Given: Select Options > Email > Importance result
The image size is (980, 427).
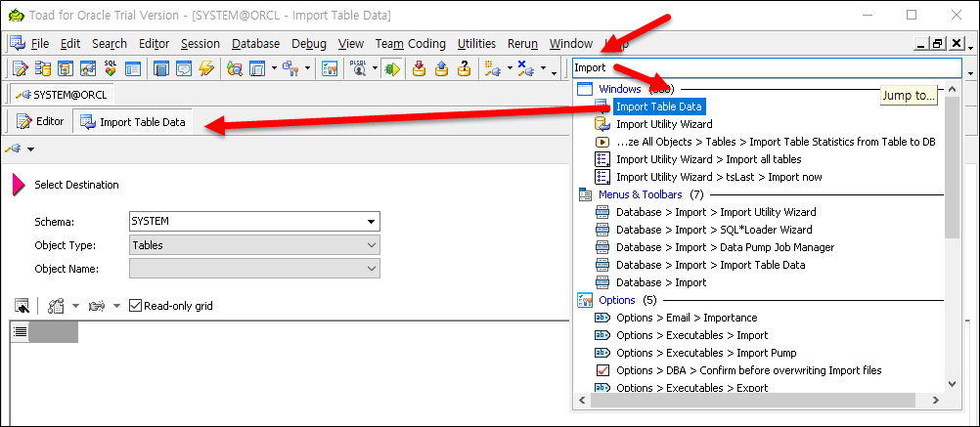Looking at the screenshot, I should point(687,318).
